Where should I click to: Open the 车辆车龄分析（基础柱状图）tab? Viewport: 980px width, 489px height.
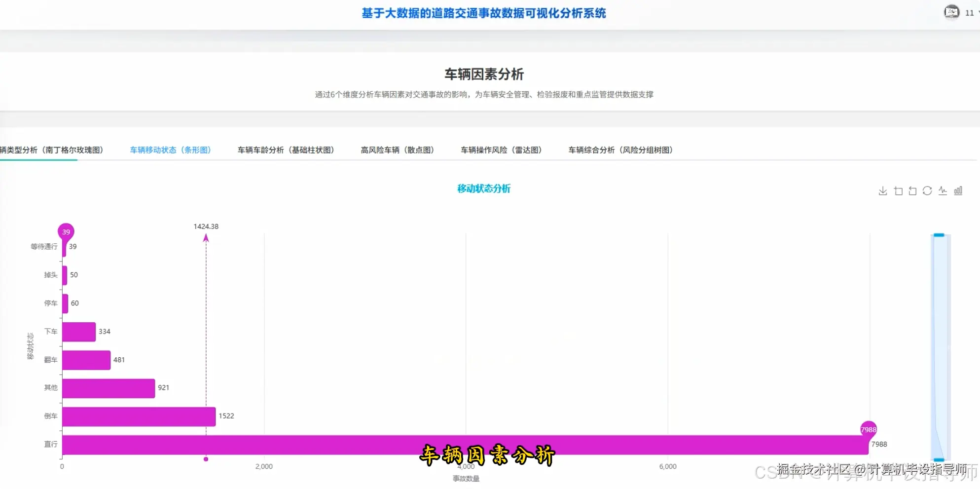click(286, 150)
